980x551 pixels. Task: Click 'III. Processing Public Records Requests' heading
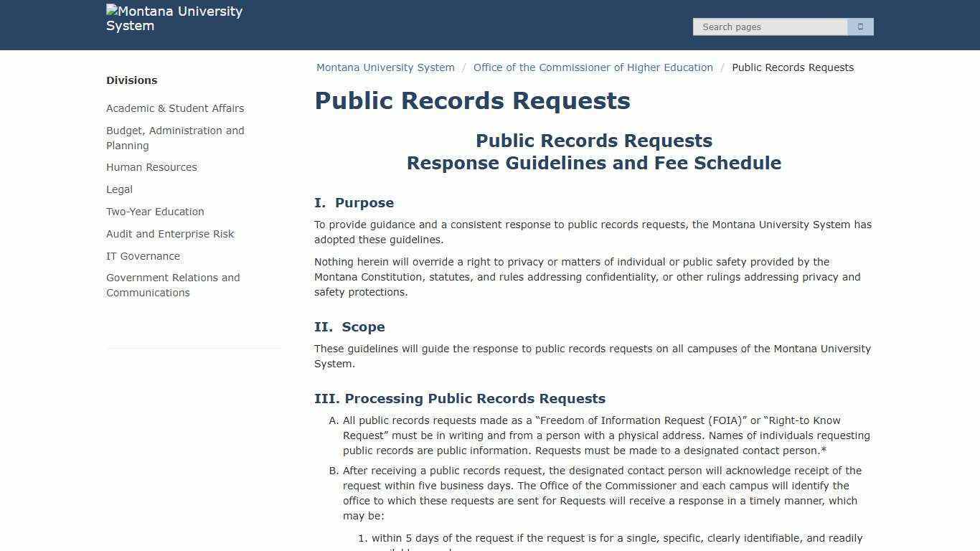tap(460, 398)
